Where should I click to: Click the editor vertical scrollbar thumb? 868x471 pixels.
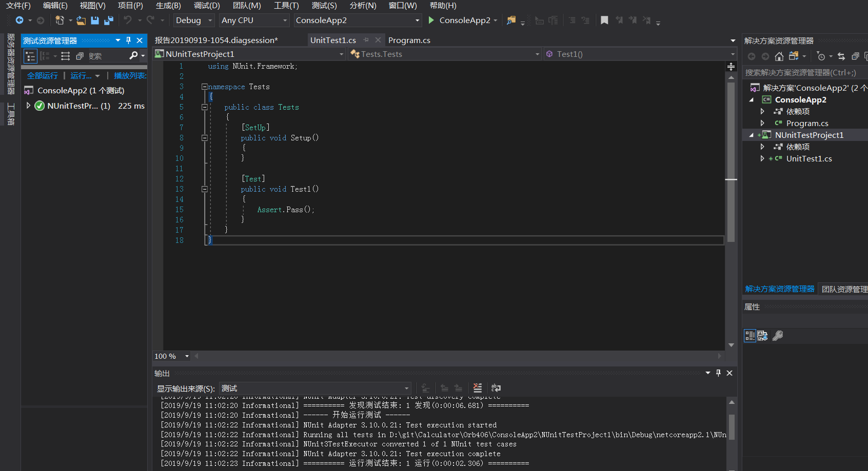731,162
